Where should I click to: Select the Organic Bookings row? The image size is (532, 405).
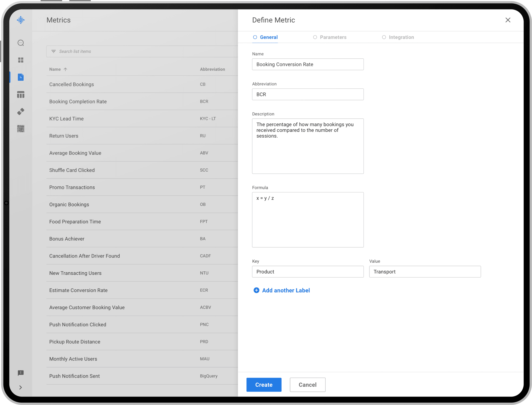tap(142, 204)
